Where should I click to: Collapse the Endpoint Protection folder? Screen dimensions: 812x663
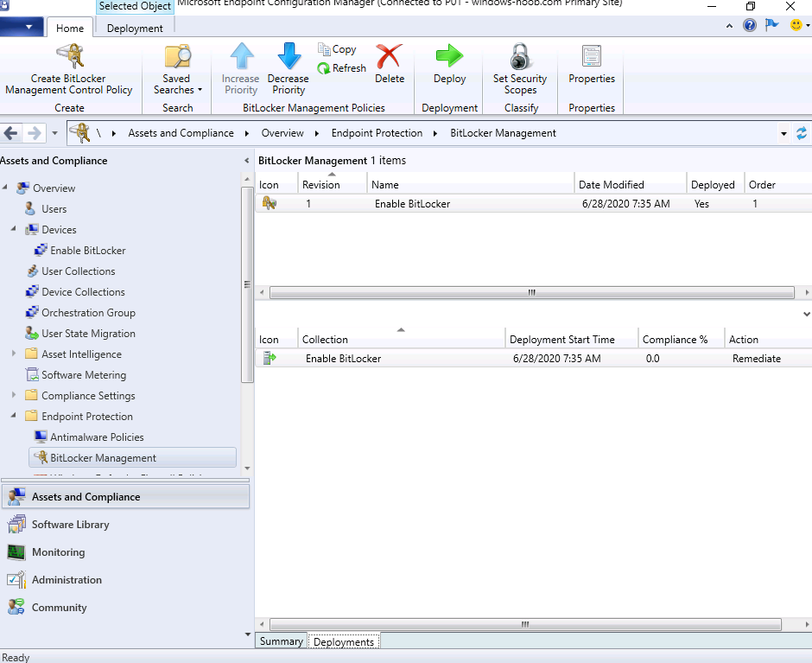(x=14, y=415)
